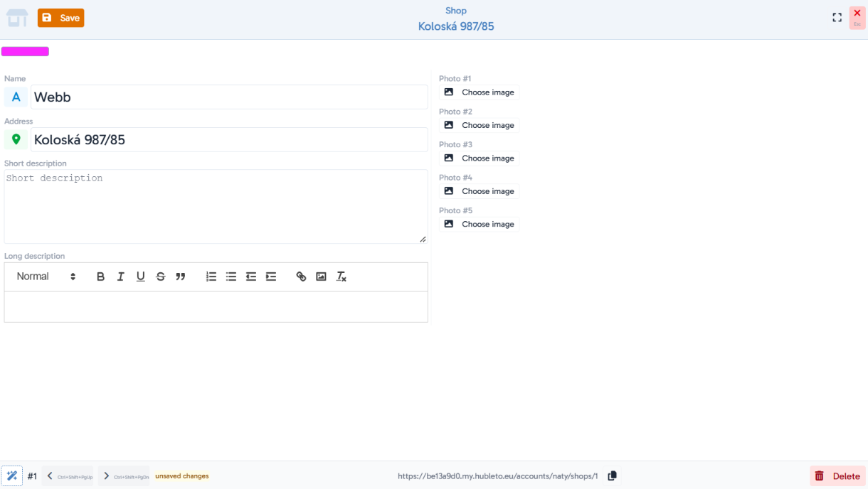Focus the Short description text area
868x489 pixels.
tap(216, 207)
